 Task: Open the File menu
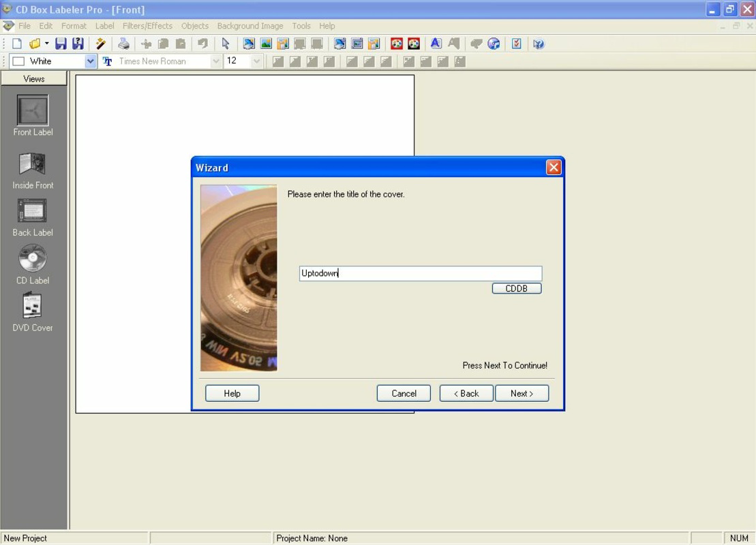pyautogui.click(x=24, y=26)
